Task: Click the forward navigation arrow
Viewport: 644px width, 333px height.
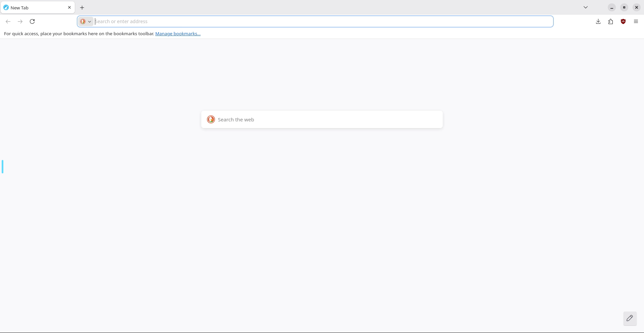Action: pos(20,21)
